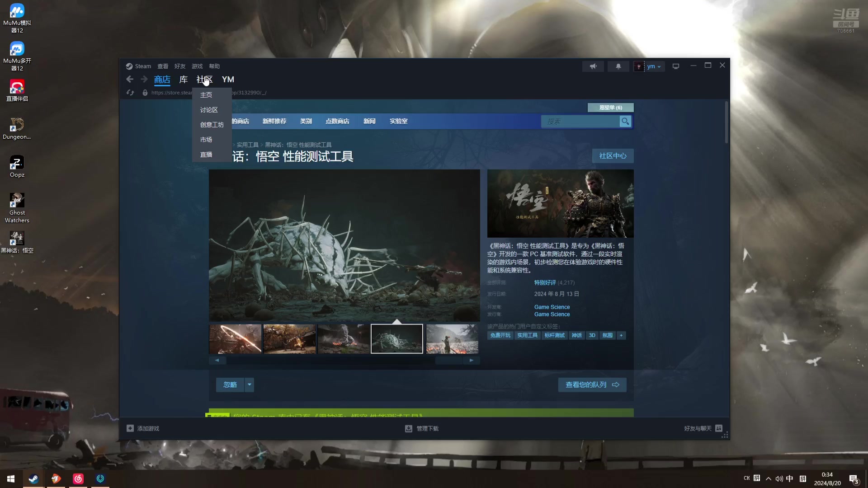
Task: Open 新闻 in the store navigation
Action: click(369, 121)
